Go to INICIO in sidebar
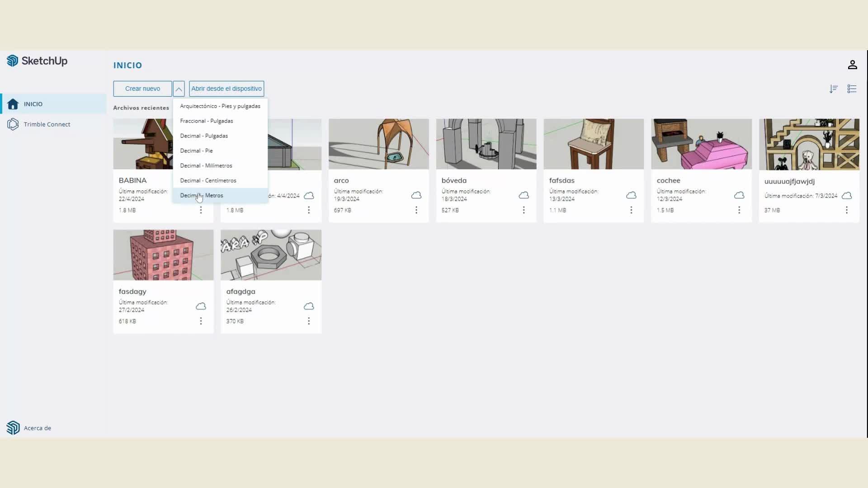The width and height of the screenshot is (868, 488). pyautogui.click(x=33, y=104)
